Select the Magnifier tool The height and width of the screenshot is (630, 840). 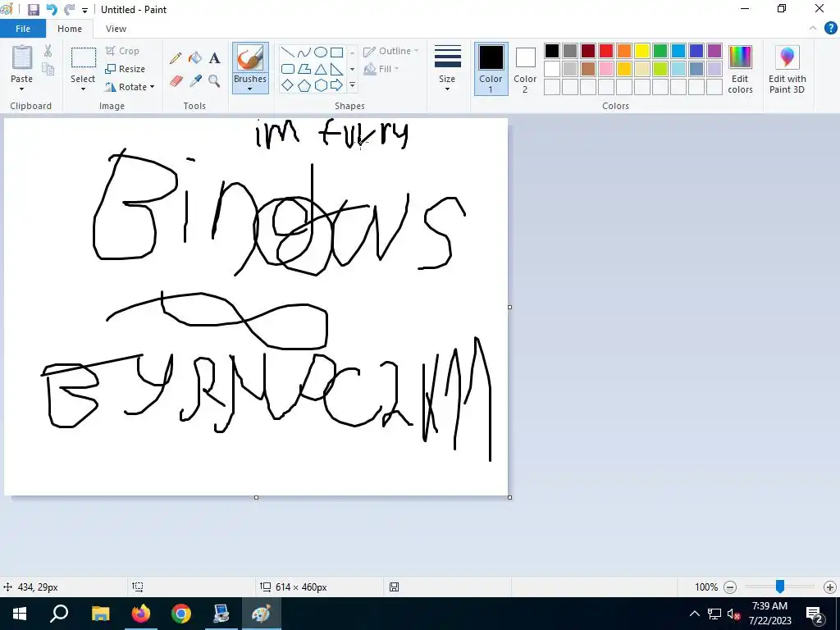[214, 81]
